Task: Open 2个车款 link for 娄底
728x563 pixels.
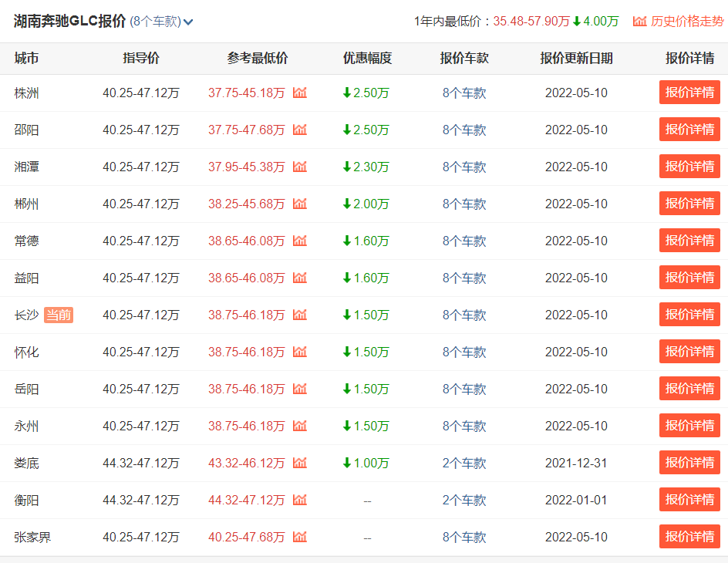Action: tap(463, 463)
